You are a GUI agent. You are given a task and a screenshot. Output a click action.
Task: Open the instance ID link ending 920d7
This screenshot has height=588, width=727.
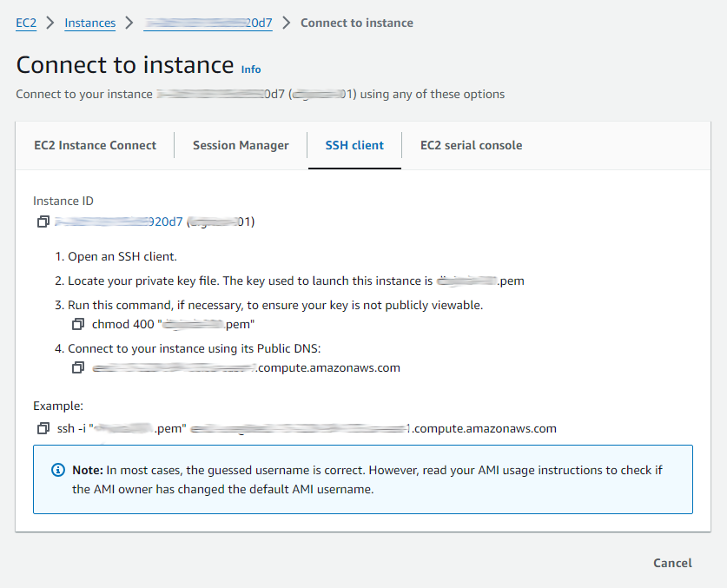(x=119, y=221)
